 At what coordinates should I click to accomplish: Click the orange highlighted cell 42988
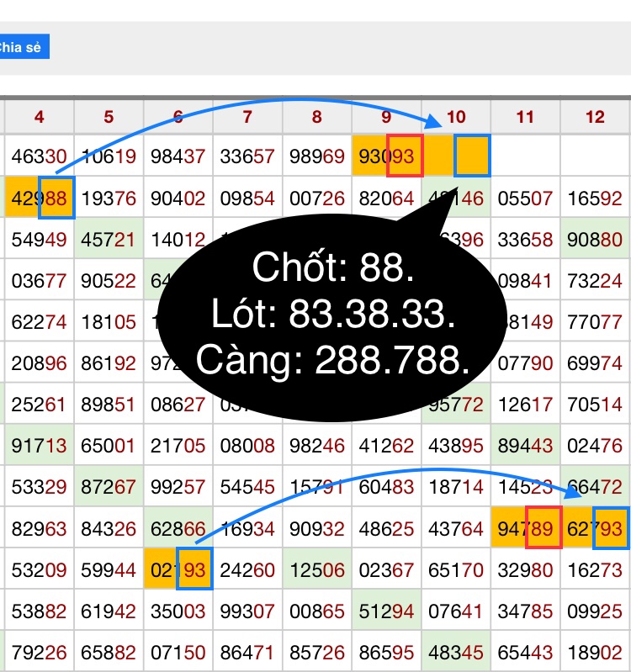[x=40, y=198]
